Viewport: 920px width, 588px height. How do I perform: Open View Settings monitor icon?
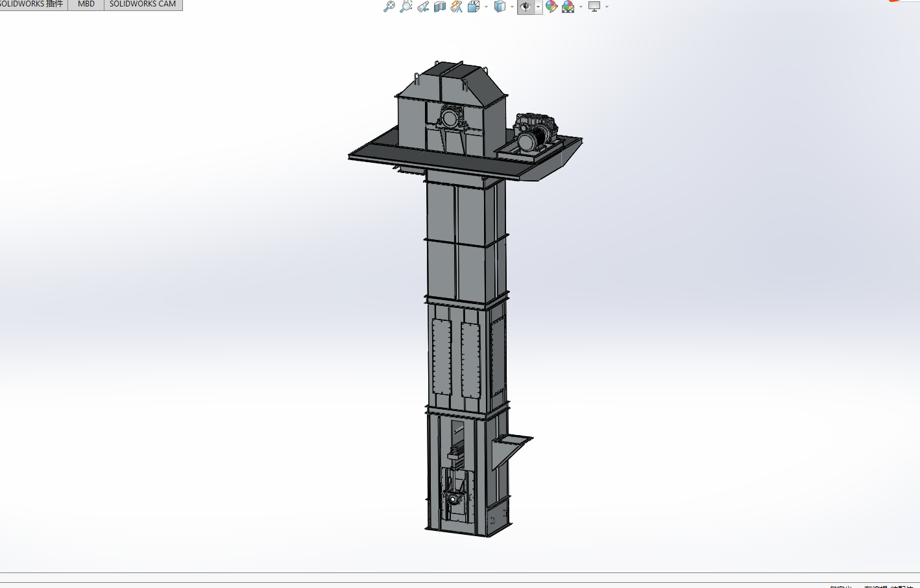(594, 6)
